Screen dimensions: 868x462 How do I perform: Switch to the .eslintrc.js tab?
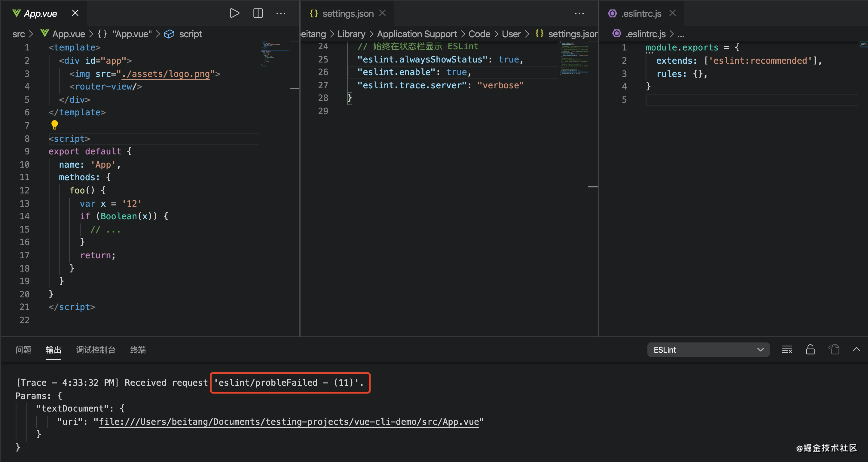pos(641,14)
